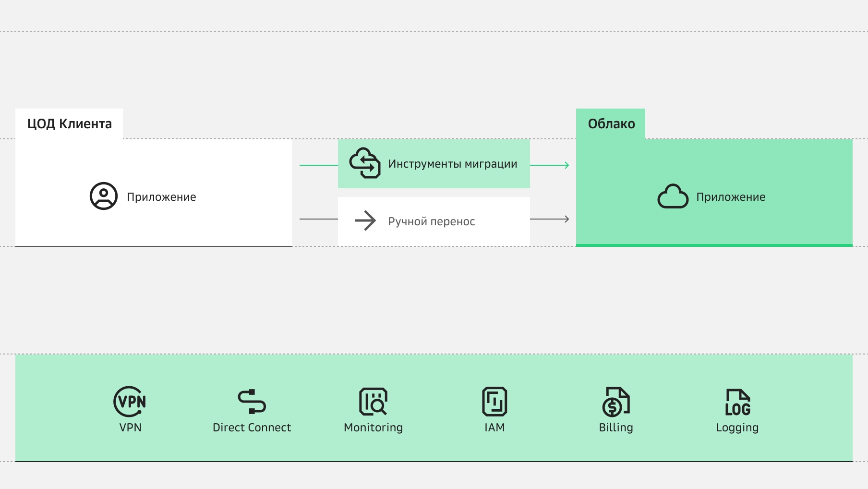Click the Инструменты миграции label
Viewport: 868px width, 489px height.
point(452,164)
